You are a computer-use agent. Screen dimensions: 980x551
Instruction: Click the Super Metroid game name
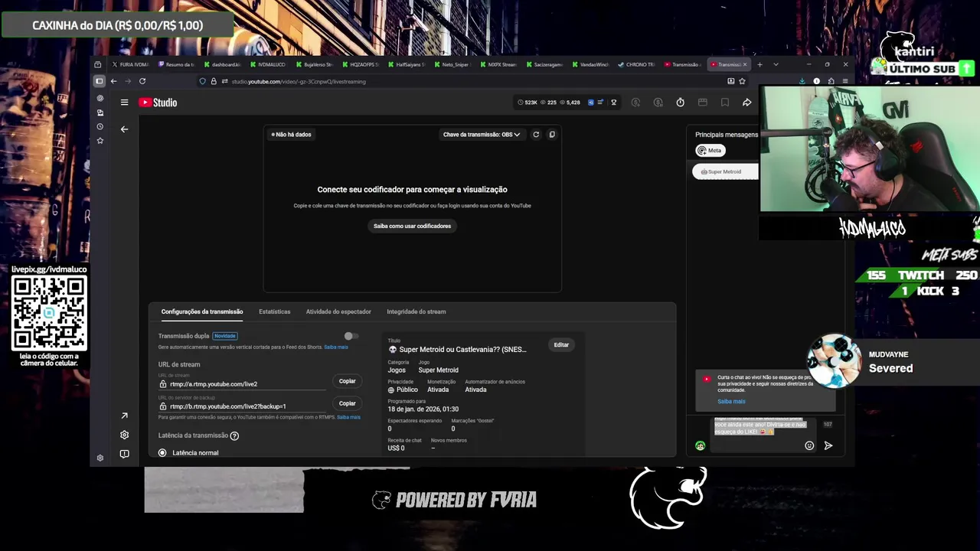click(x=438, y=370)
